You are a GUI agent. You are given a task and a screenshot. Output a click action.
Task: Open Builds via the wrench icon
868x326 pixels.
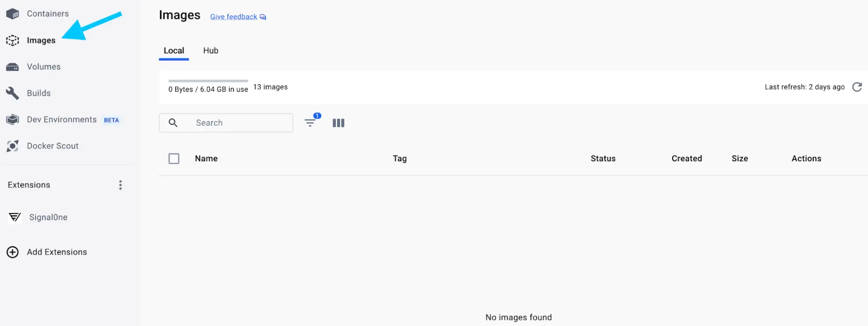(13, 93)
